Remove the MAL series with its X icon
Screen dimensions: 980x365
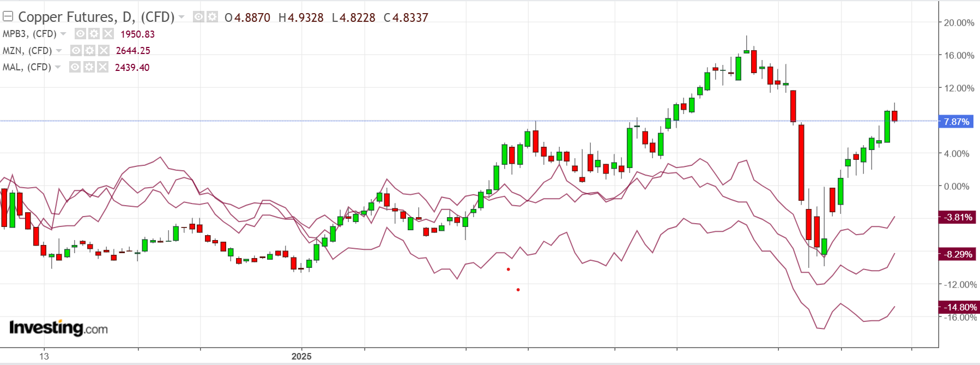(102, 67)
